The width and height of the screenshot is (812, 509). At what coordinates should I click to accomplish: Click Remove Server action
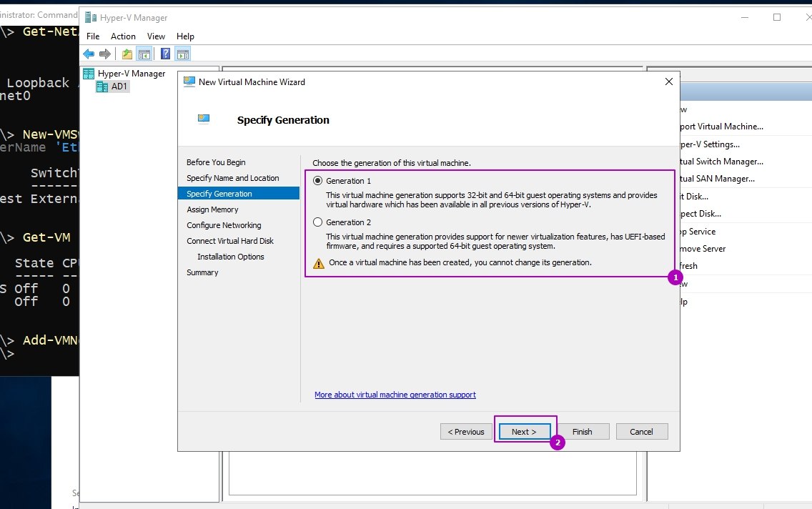[703, 249]
